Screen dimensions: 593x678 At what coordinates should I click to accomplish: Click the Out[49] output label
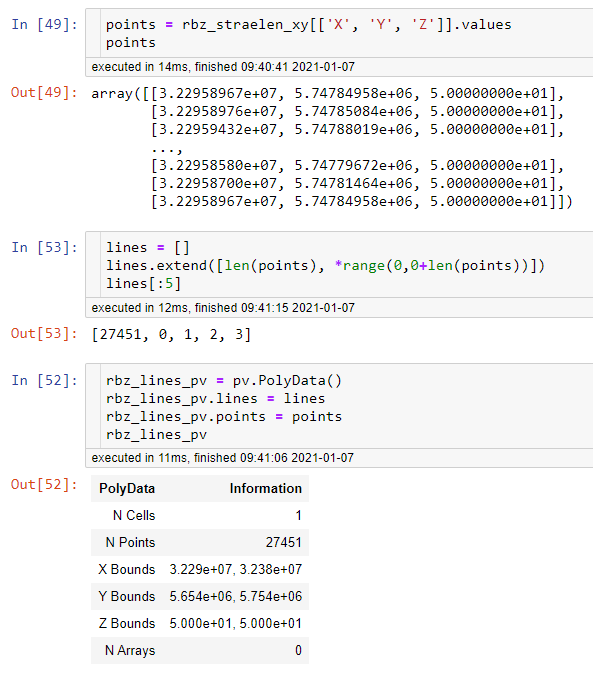coord(44,93)
